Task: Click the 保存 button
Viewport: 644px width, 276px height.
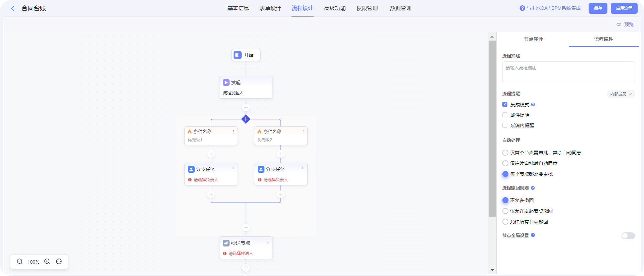Action: pos(598,8)
